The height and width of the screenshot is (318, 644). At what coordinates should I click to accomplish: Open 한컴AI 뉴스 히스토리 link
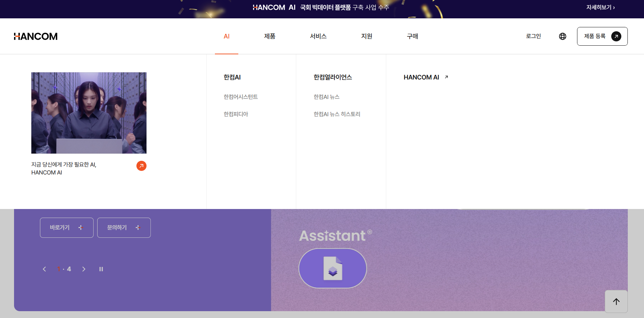pyautogui.click(x=337, y=114)
